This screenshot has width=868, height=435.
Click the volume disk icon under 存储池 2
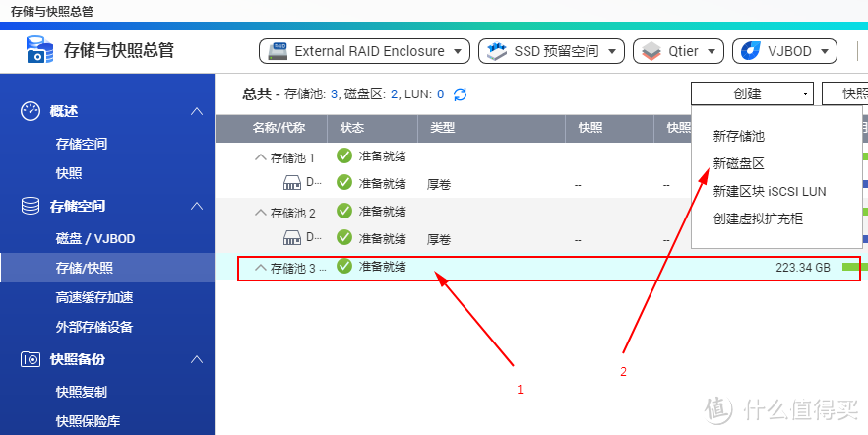pyautogui.click(x=291, y=238)
